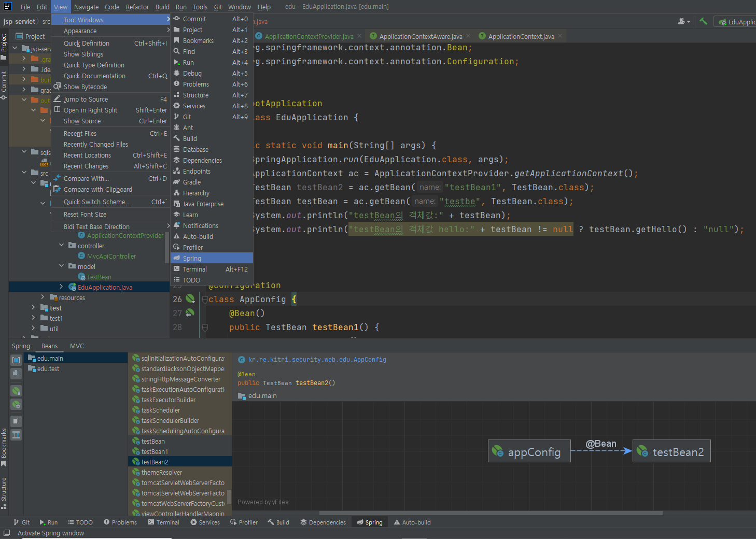756x539 pixels.
Task: Switch to the Beans tab in Spring panel
Action: (49, 346)
